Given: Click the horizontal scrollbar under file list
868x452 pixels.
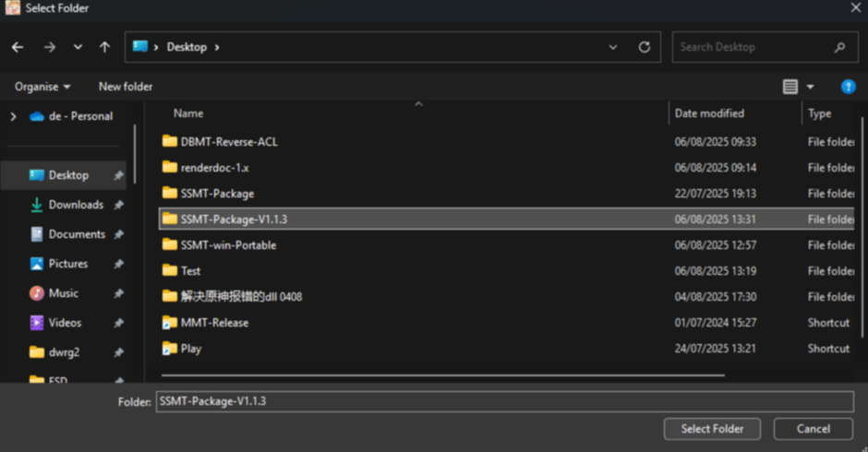Looking at the screenshot, I should [x=443, y=375].
